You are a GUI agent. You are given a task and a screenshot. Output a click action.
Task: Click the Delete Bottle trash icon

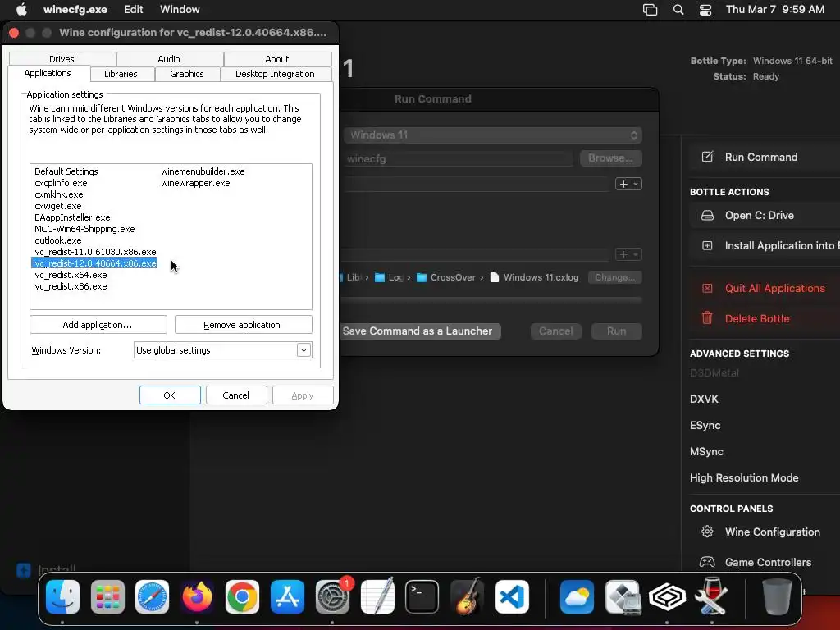tap(707, 318)
